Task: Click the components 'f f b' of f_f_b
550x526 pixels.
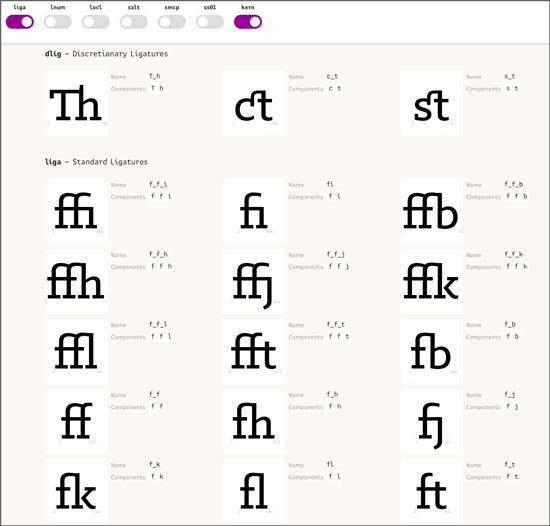Action: pos(517,196)
